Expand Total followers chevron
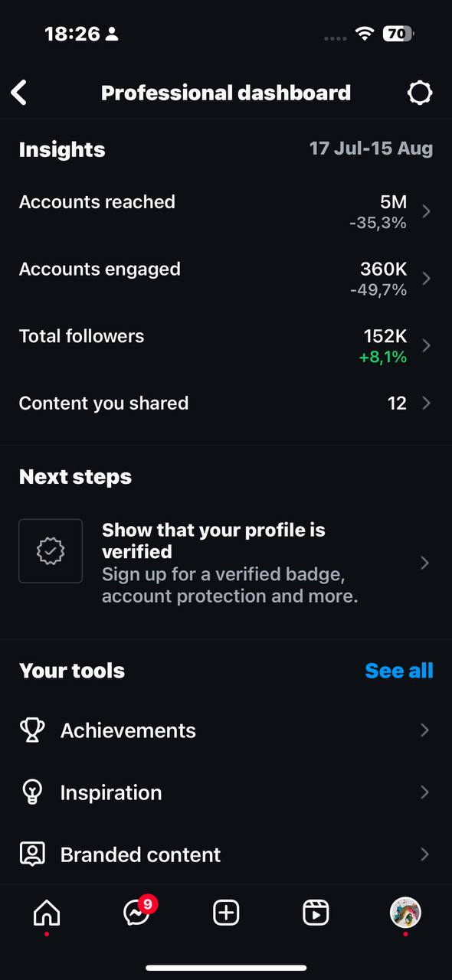 coord(427,345)
